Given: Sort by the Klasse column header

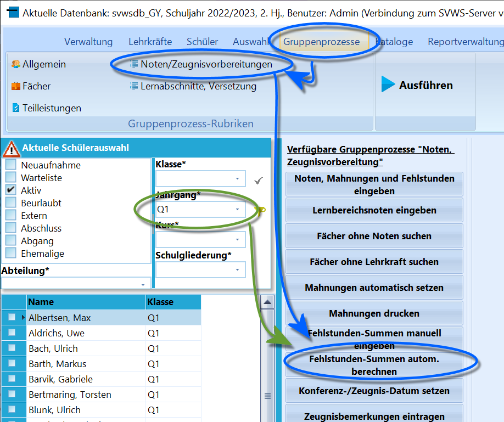Looking at the screenshot, I should tap(173, 302).
